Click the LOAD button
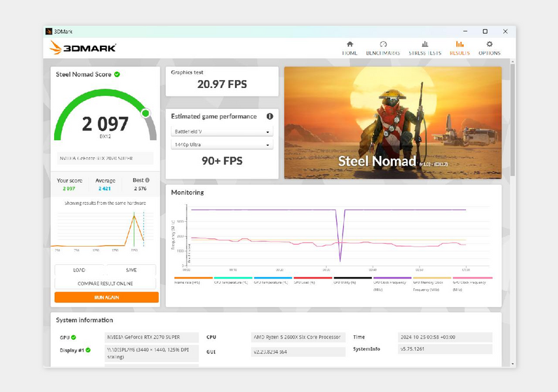 pos(80,270)
